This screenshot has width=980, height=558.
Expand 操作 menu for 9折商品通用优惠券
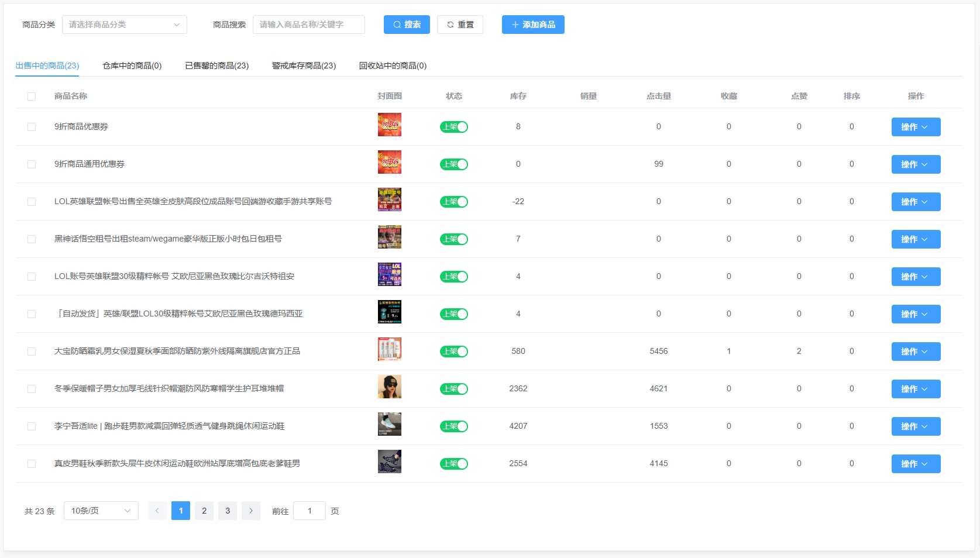click(916, 164)
